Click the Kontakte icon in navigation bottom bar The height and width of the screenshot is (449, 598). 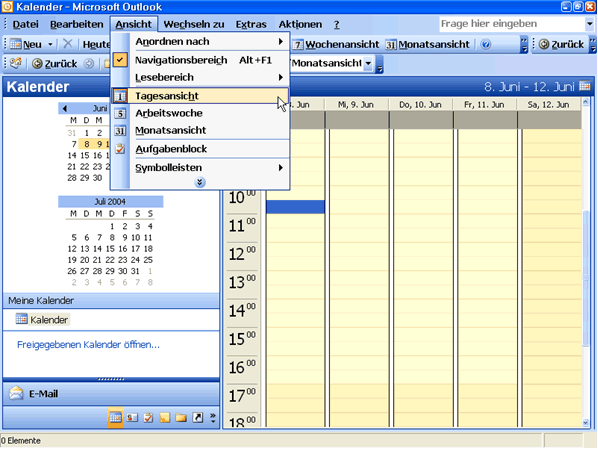132,418
